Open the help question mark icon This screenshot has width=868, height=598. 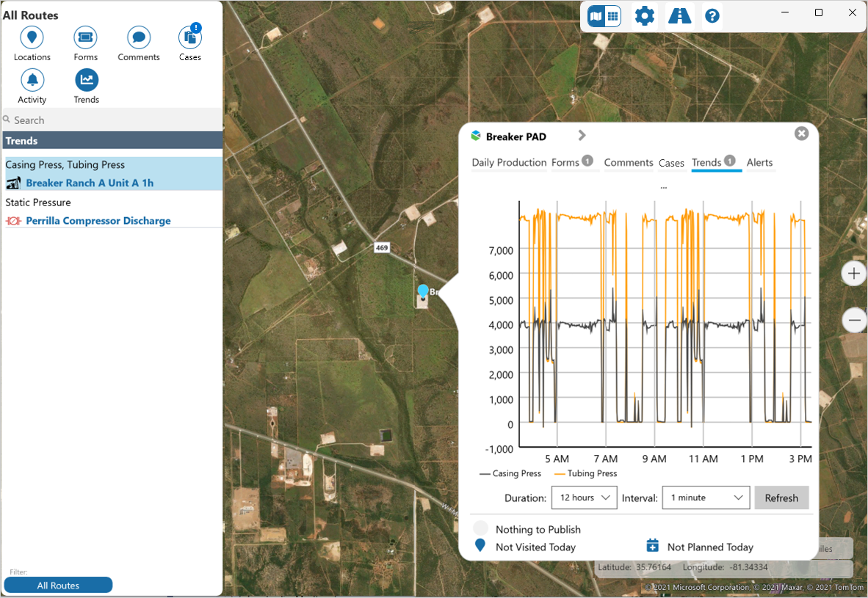(x=712, y=16)
